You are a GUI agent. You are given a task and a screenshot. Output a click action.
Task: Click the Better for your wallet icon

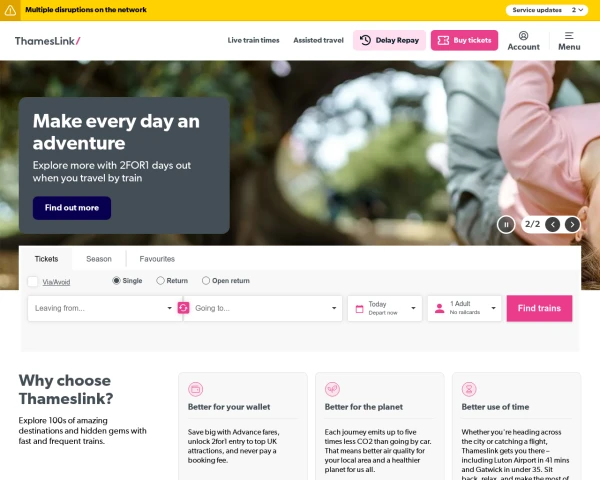click(x=196, y=389)
